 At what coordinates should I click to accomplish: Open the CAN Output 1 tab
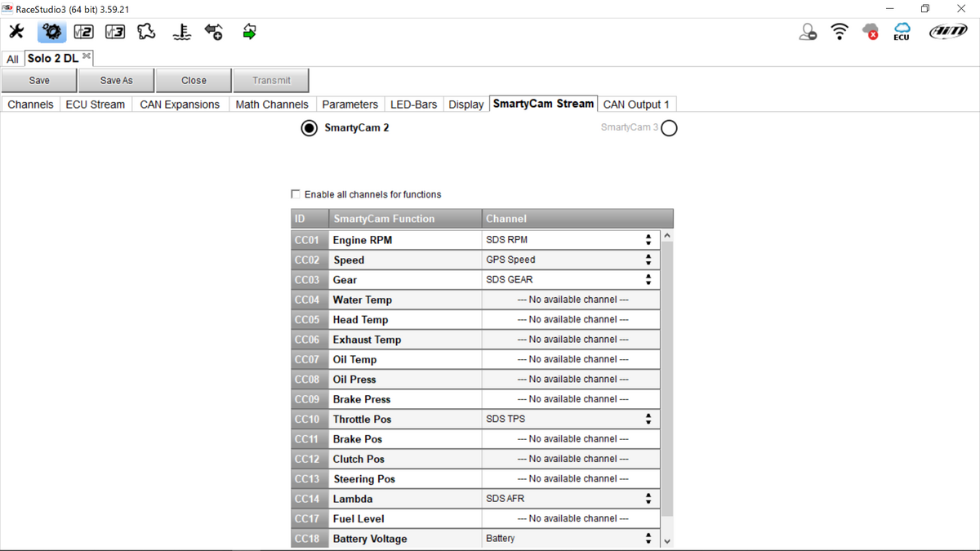click(636, 104)
